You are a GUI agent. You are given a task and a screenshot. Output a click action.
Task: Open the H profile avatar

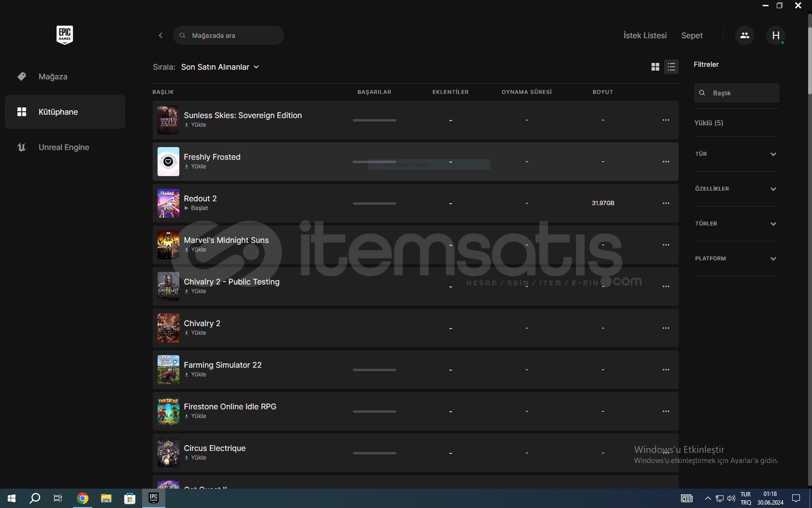coord(776,35)
